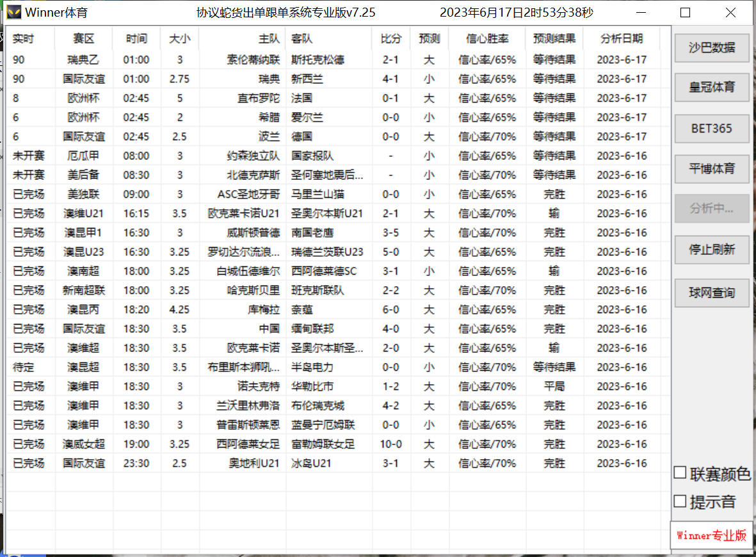Screen dimensions: 756x557
Task: Click the ASC圣地牙哥 team cell
Action: coord(248,195)
